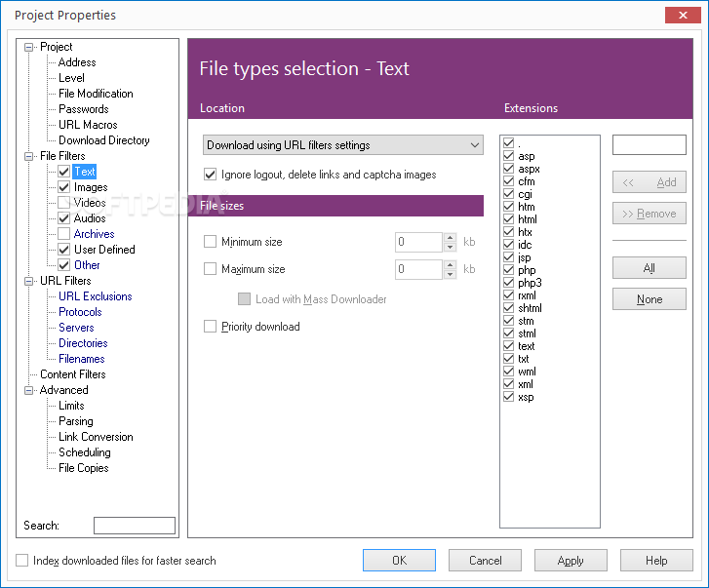Select URL Exclusions in the tree

(95, 296)
